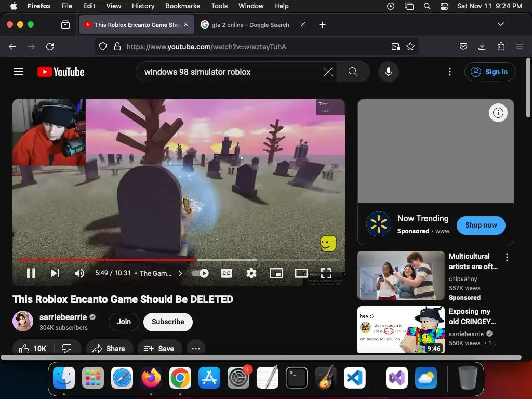Mute the video volume
This screenshot has width=532, height=399.
[x=79, y=273]
